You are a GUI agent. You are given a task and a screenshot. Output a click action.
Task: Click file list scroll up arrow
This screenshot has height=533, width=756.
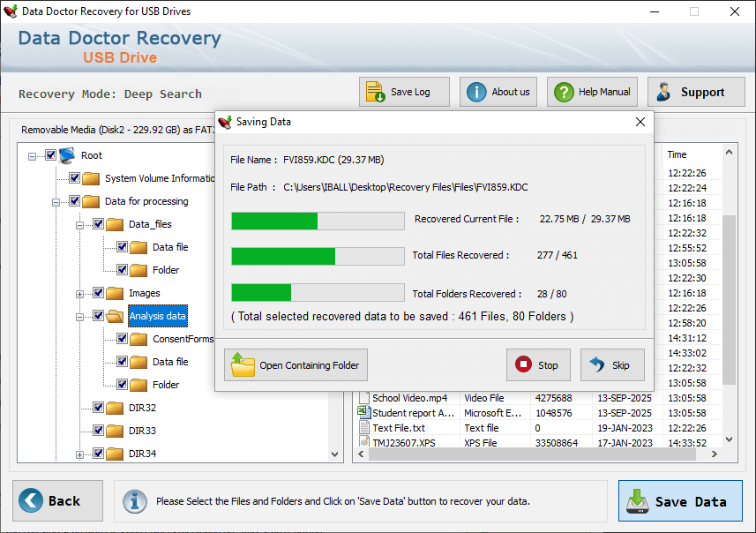(x=729, y=153)
